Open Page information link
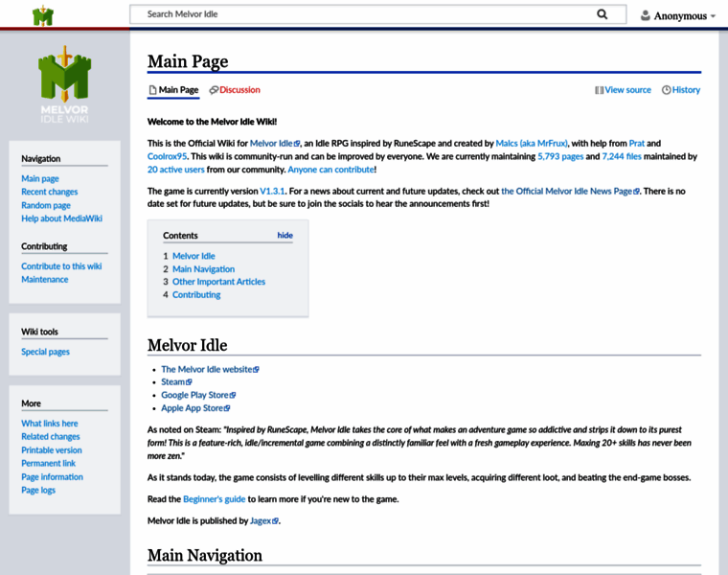This screenshot has width=728, height=575. pyautogui.click(x=52, y=477)
